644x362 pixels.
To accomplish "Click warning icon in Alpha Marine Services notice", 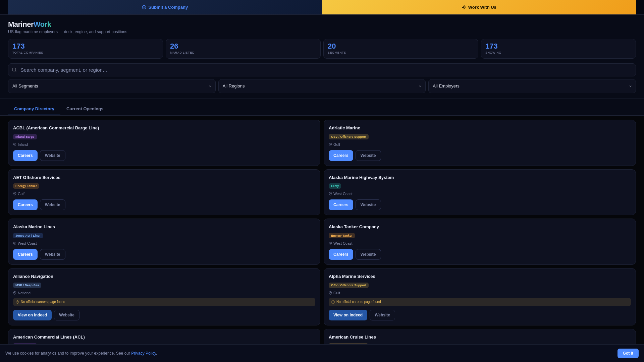I will tap(333, 302).
